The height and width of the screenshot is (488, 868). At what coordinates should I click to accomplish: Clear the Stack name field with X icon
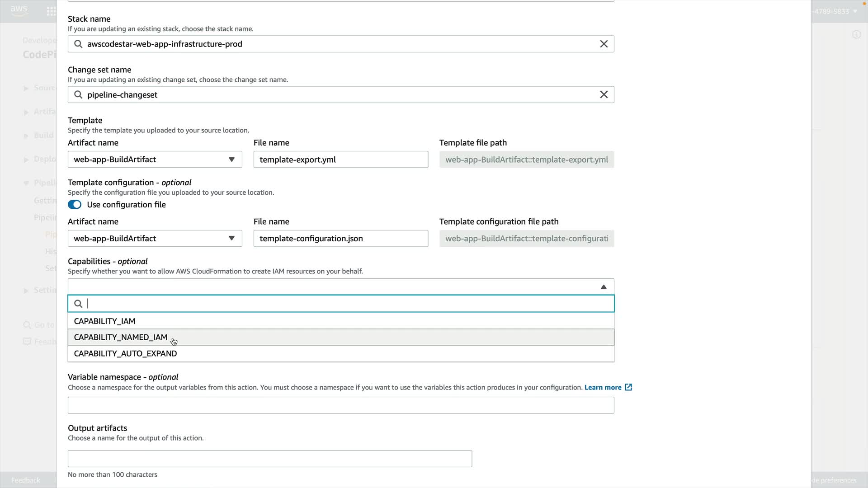604,44
